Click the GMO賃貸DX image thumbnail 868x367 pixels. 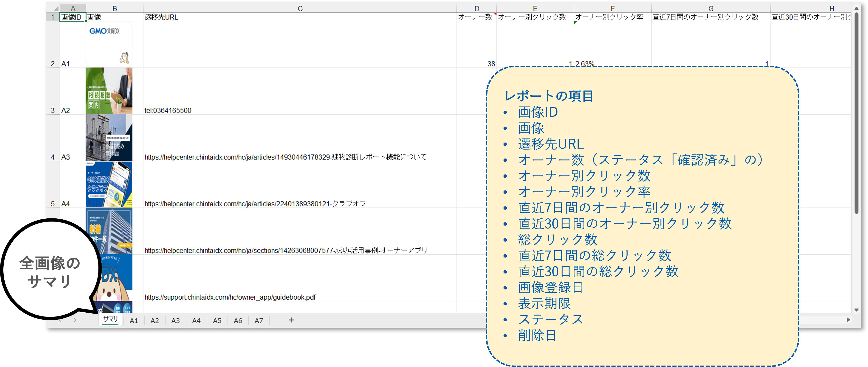[x=109, y=44]
